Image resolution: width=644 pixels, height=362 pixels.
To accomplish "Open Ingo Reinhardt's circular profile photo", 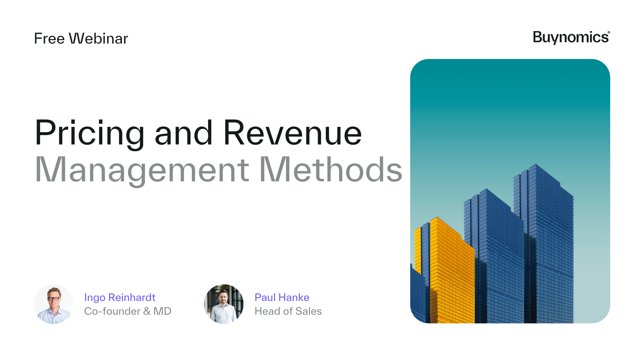I will [54, 304].
